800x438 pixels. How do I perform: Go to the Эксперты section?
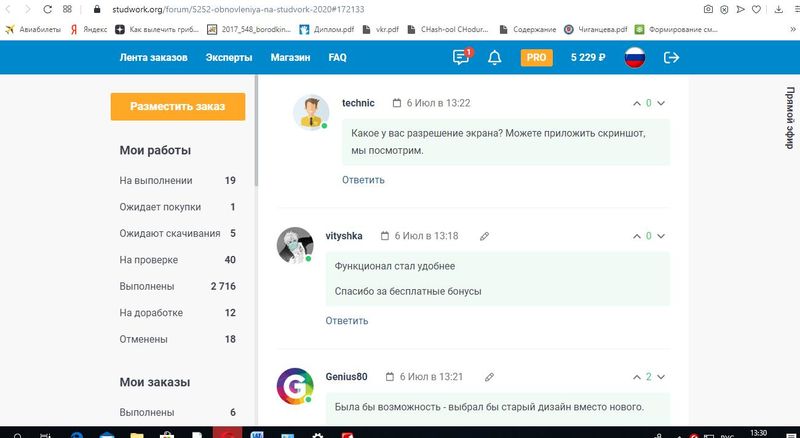[x=229, y=58]
